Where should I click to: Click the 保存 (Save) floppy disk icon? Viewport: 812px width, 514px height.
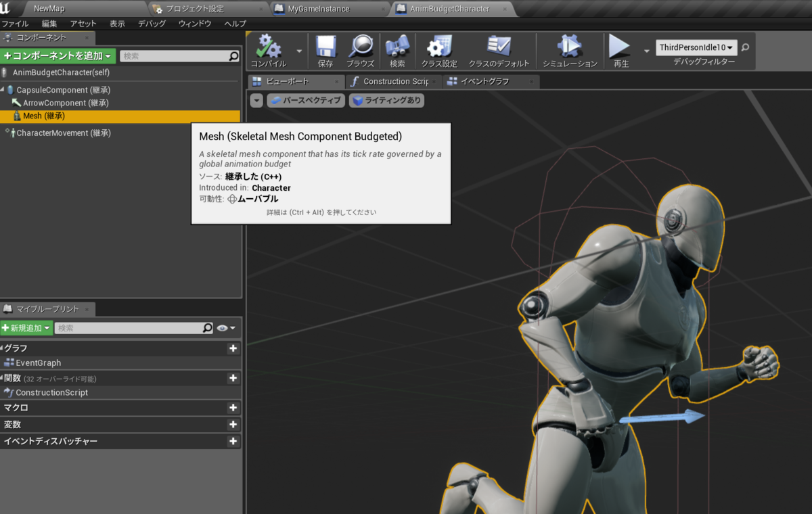click(x=325, y=49)
